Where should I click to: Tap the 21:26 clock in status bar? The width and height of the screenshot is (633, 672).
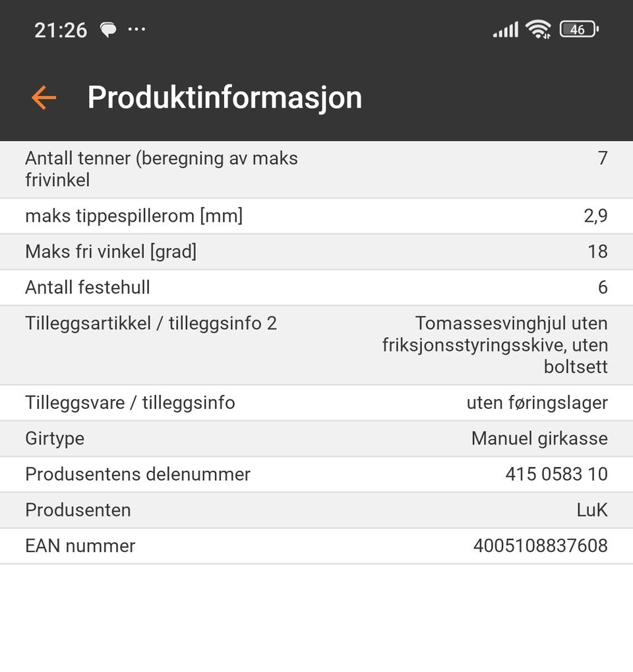tap(61, 30)
